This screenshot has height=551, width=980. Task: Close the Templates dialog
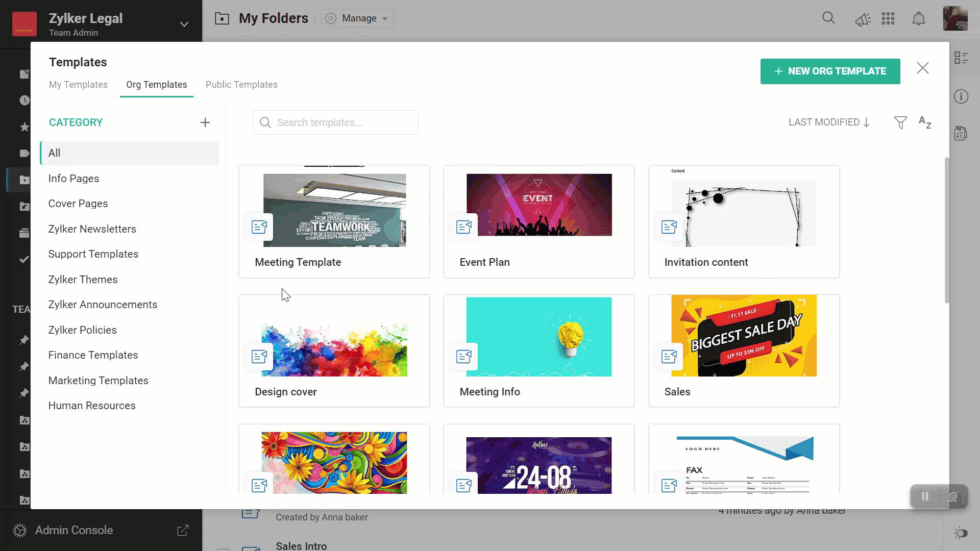point(922,68)
